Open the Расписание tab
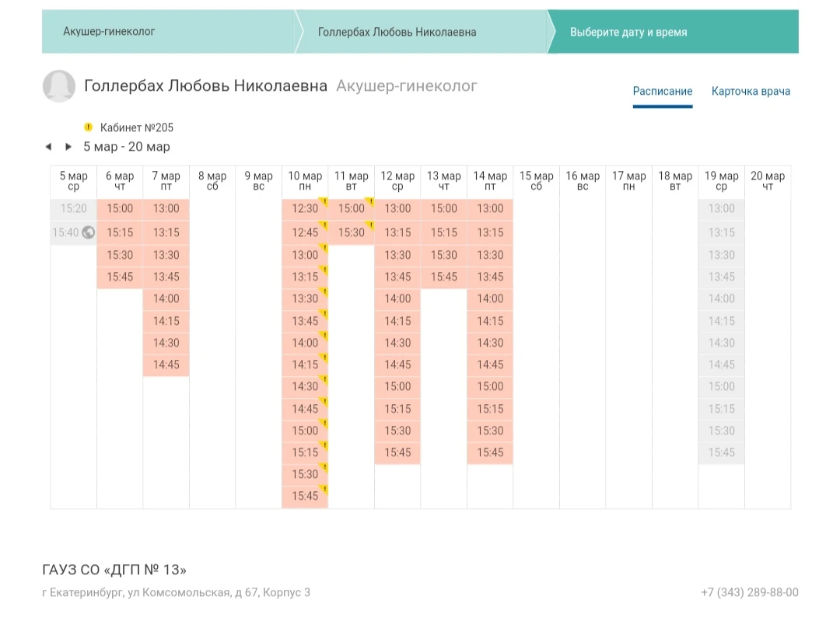 coord(663,91)
